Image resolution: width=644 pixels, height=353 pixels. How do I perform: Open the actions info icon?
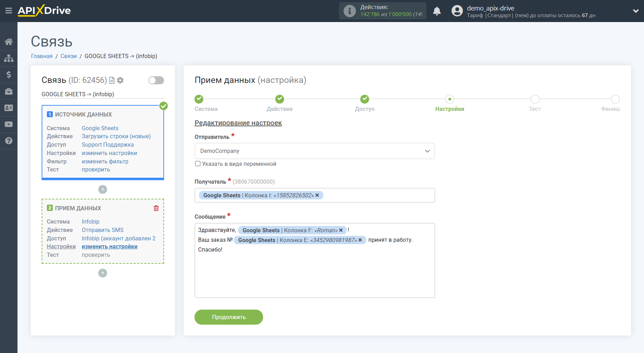pos(349,11)
